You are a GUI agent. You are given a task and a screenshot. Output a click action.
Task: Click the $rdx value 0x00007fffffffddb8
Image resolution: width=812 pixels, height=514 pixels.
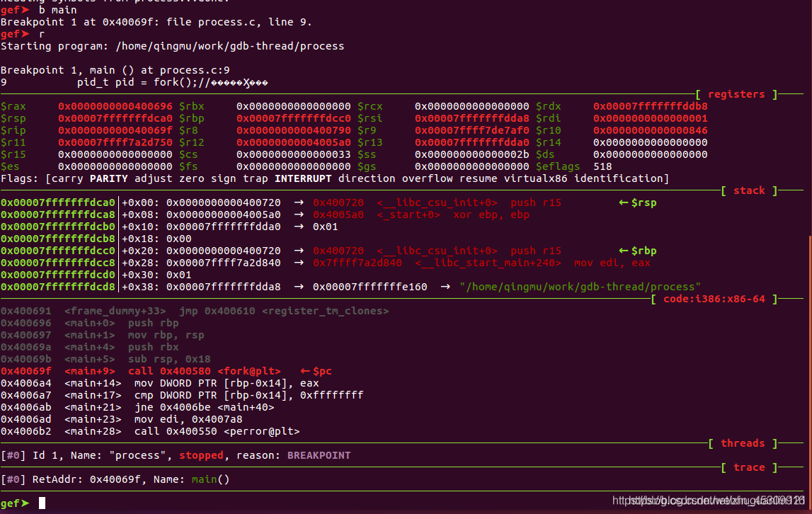click(x=651, y=106)
